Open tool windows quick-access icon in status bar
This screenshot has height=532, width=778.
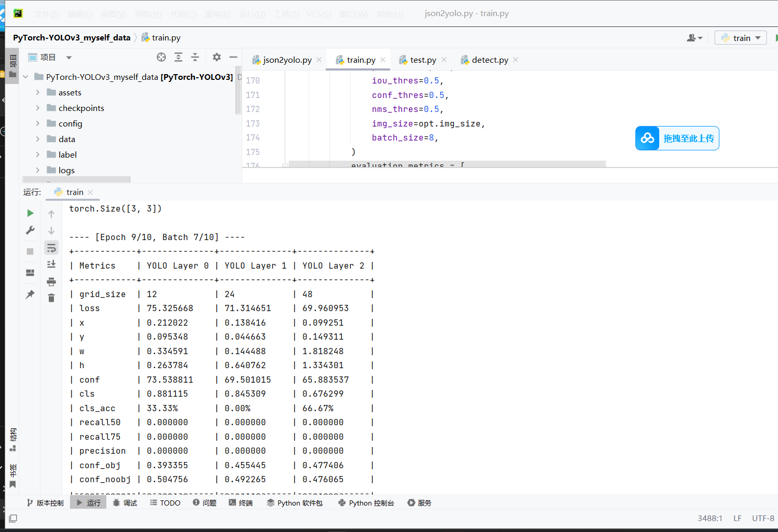(x=13, y=518)
